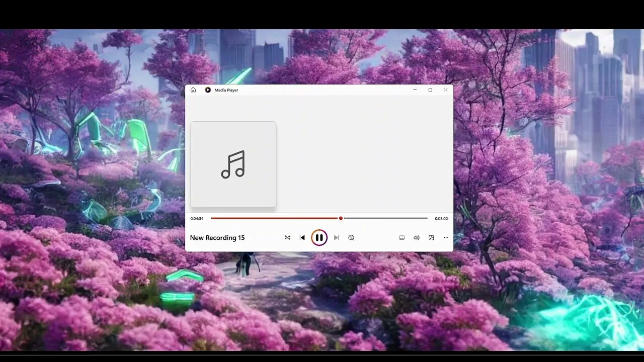Skip to the next track
The height and width of the screenshot is (362, 644).
[x=337, y=238]
